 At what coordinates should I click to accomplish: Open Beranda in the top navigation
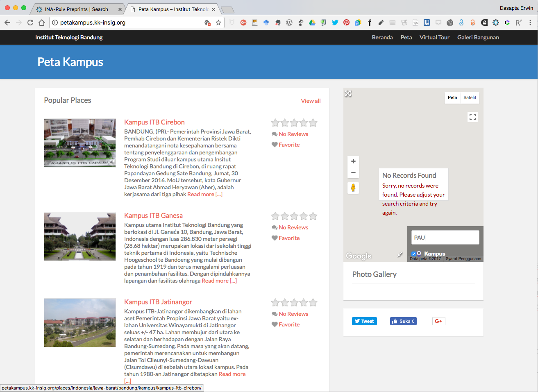[382, 37]
